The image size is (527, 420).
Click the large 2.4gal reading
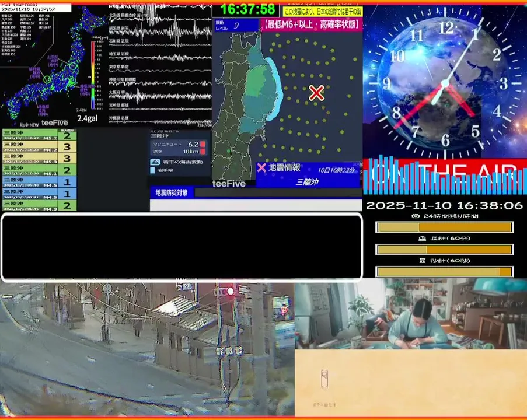click(88, 118)
